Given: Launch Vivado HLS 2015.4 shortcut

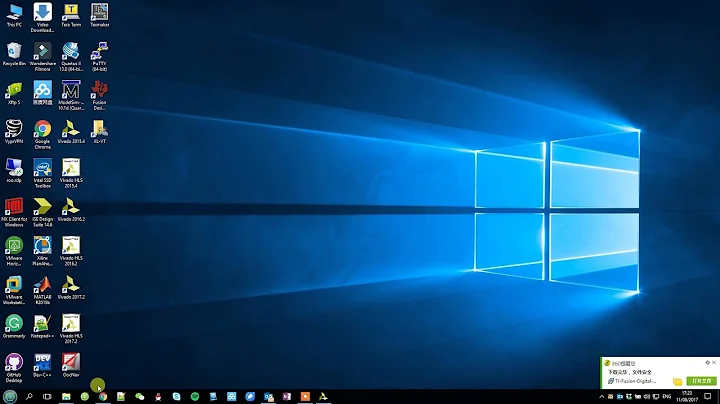Looking at the screenshot, I should click(x=71, y=174).
